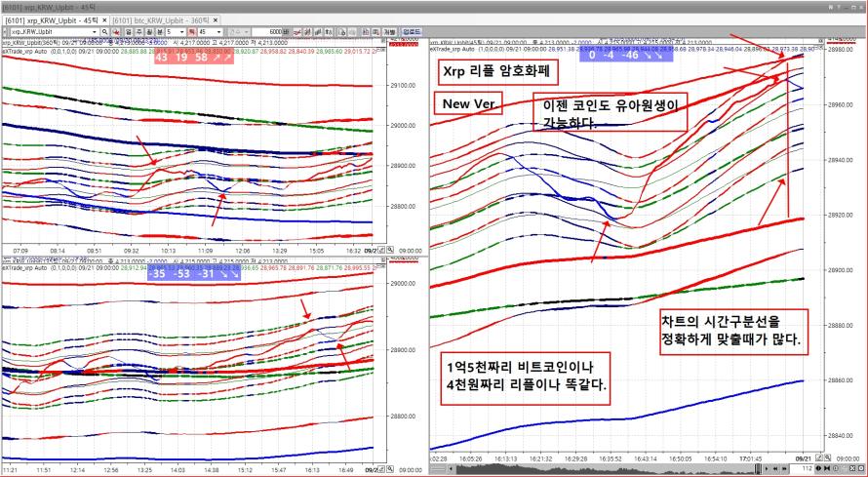Click the magnifier zoom icon under the top-left chart

390,250
